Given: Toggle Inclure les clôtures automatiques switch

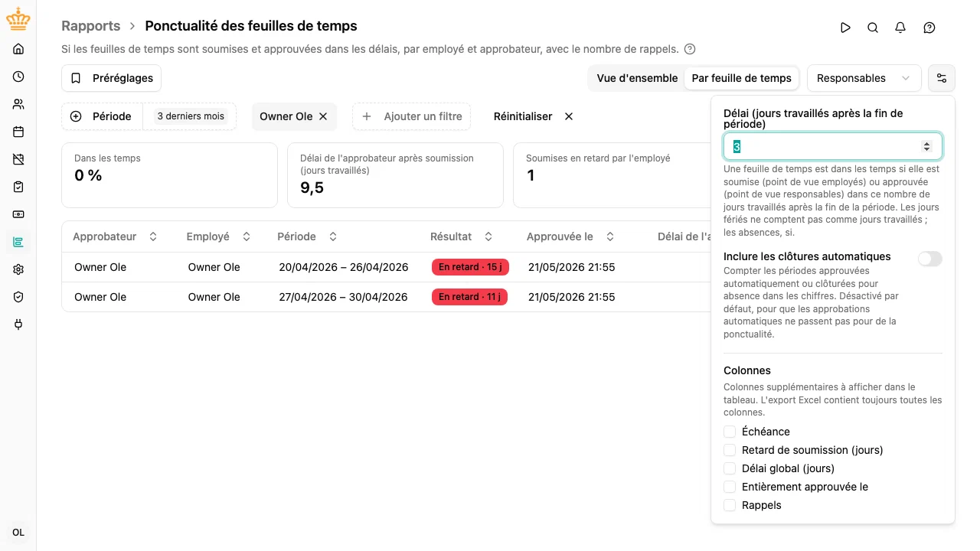Looking at the screenshot, I should [x=930, y=259].
